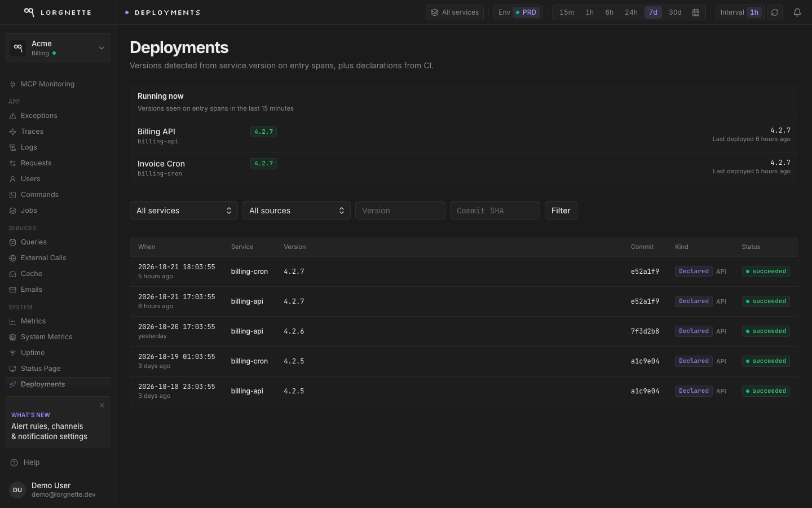Click the Traces icon in sidebar

[x=12, y=132]
